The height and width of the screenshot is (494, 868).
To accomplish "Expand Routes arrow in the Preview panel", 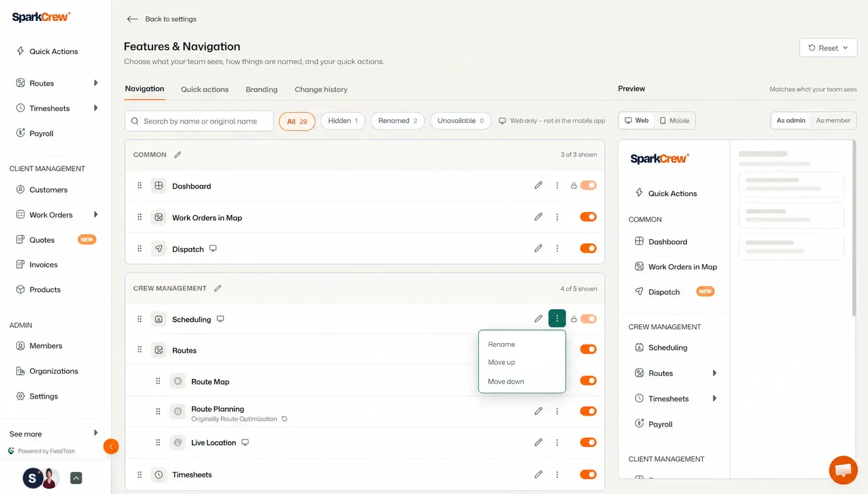I will pos(715,373).
